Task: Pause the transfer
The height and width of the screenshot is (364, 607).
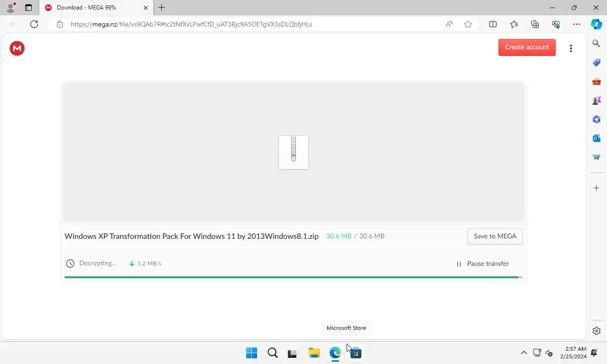Action: 483,264
